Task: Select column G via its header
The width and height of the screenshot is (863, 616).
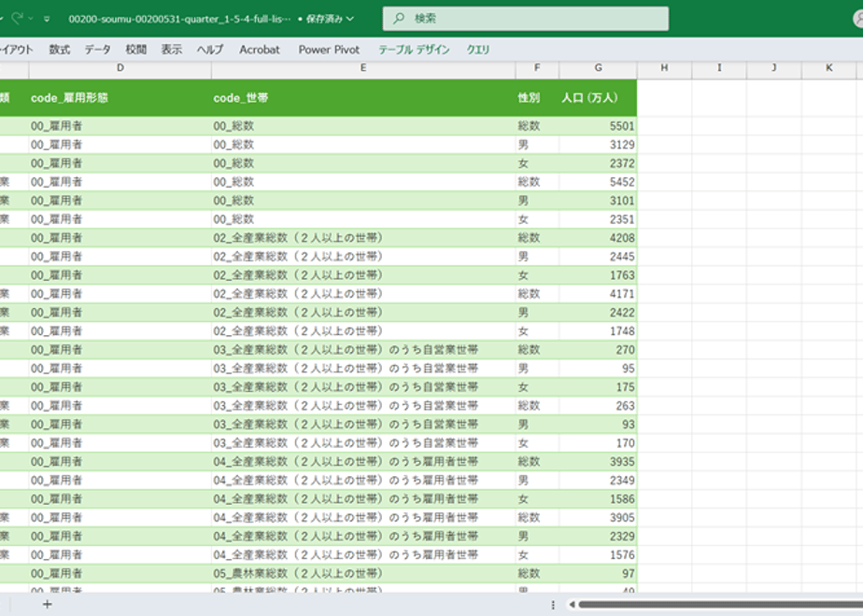Action: [x=599, y=68]
